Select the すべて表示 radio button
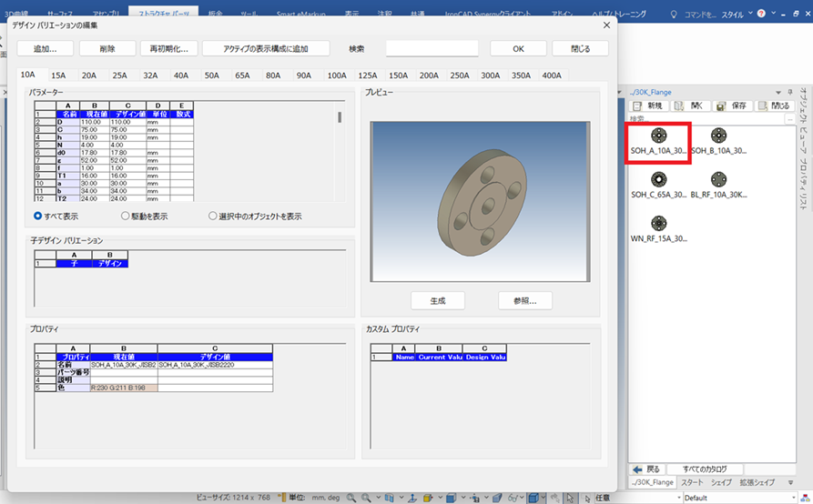 pyautogui.click(x=38, y=217)
